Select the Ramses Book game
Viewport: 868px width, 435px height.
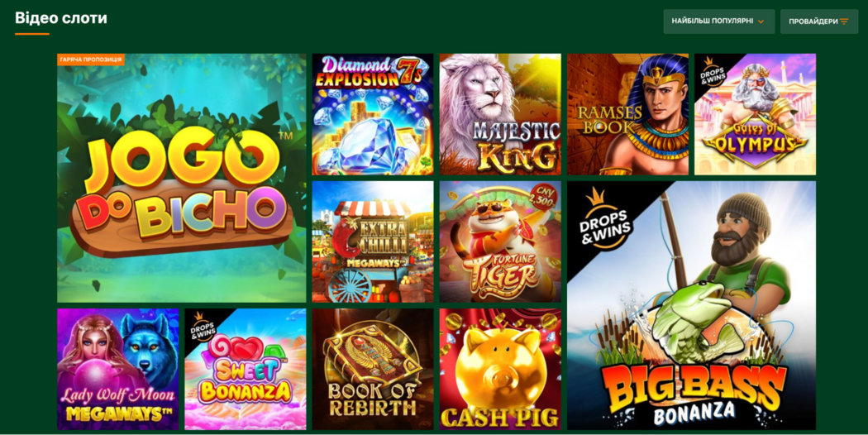point(627,114)
